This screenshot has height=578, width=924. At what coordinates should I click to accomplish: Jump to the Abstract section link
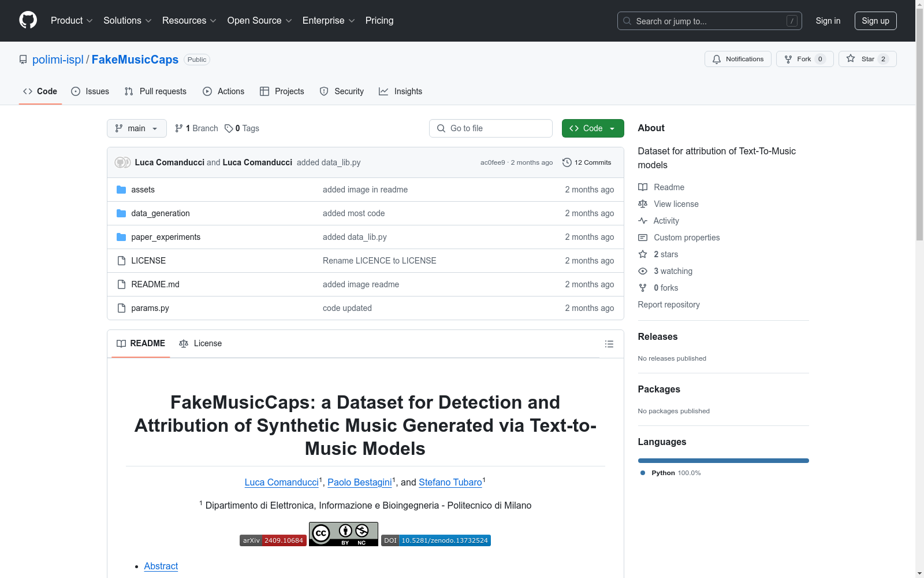pyautogui.click(x=161, y=566)
